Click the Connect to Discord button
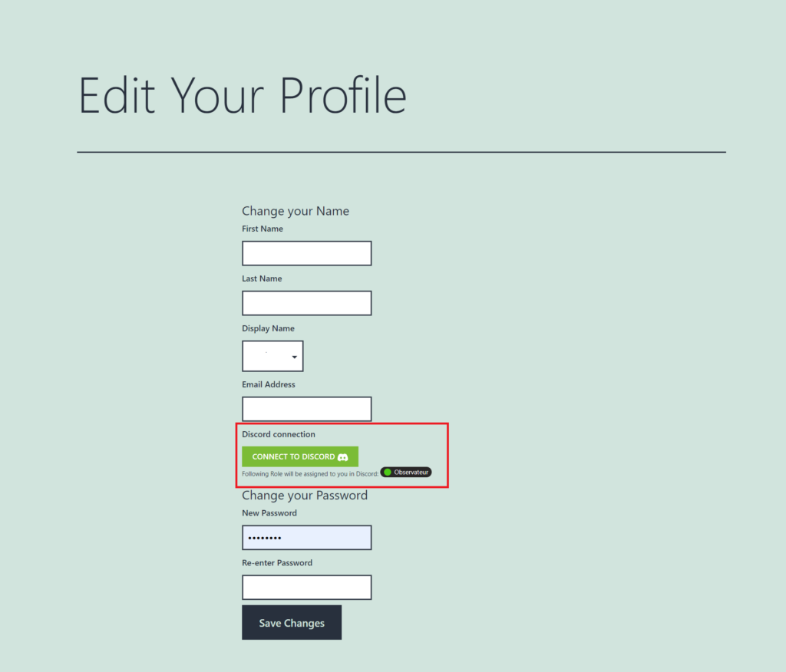Screen dimensions: 786x672 [x=300, y=456]
